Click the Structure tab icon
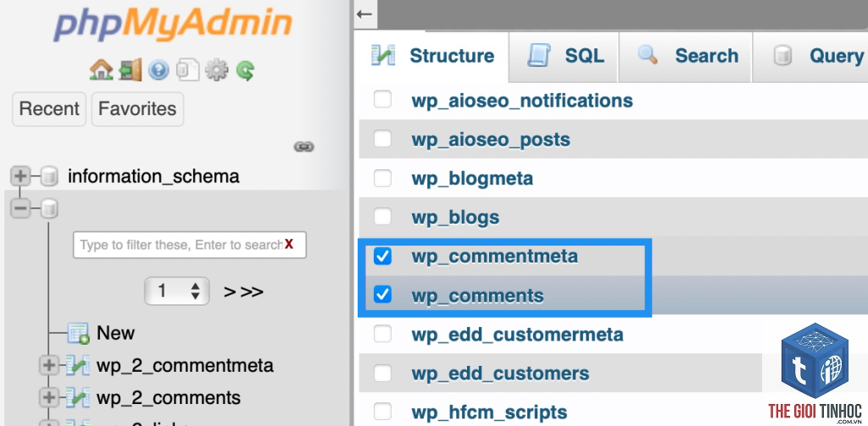The image size is (868, 426). click(383, 56)
